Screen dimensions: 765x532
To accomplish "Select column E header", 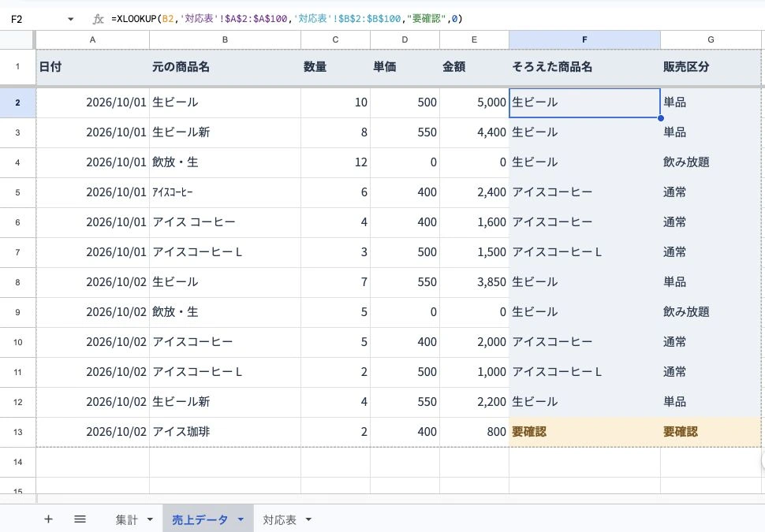I will pyautogui.click(x=474, y=40).
